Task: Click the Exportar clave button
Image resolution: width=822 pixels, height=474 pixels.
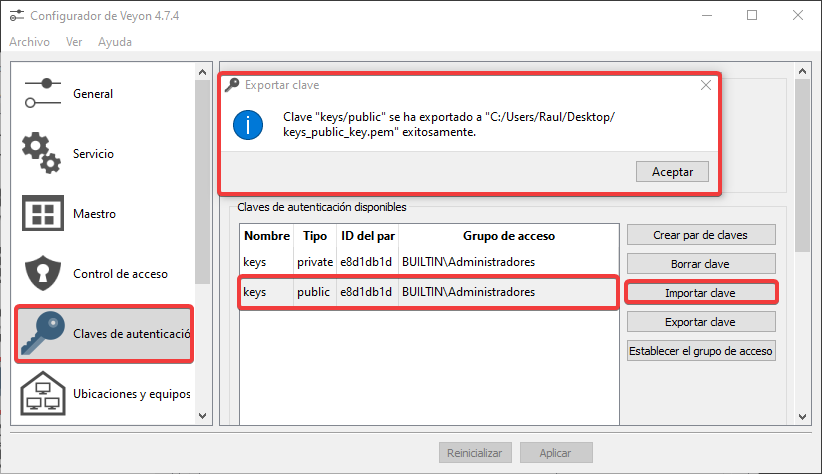Action: (701, 322)
